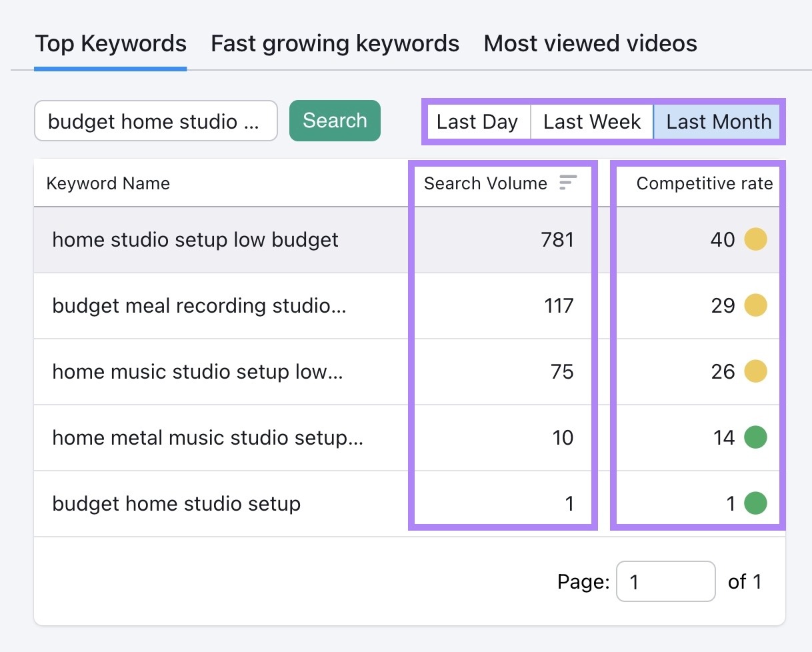Viewport: 812px width, 652px height.
Task: Click search volume value 117
Action: [559, 305]
